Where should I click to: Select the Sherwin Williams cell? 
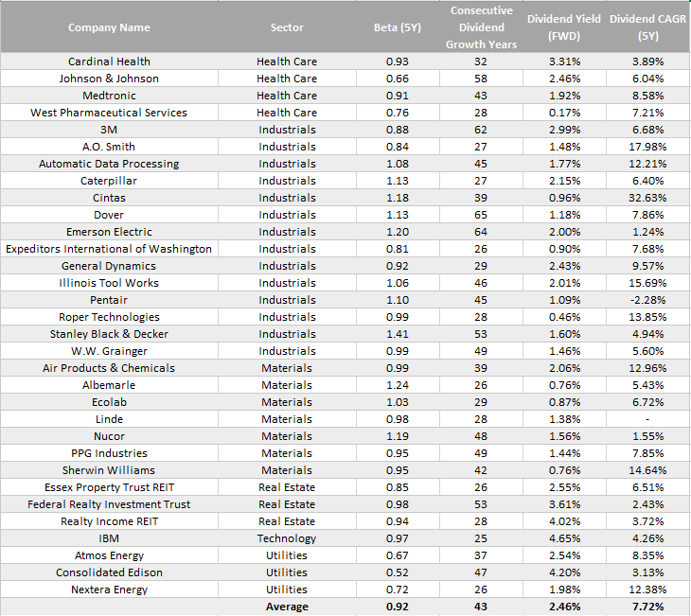point(109,470)
